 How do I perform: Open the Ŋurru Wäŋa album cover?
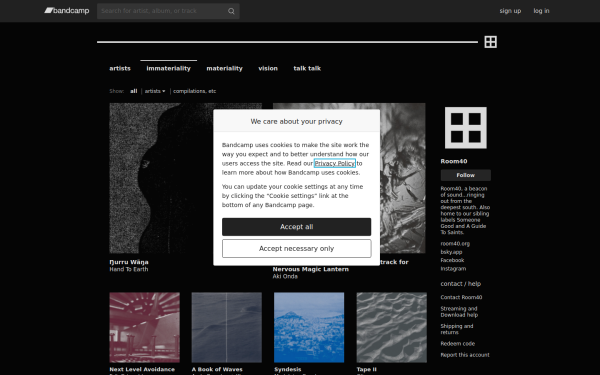pyautogui.click(x=161, y=178)
